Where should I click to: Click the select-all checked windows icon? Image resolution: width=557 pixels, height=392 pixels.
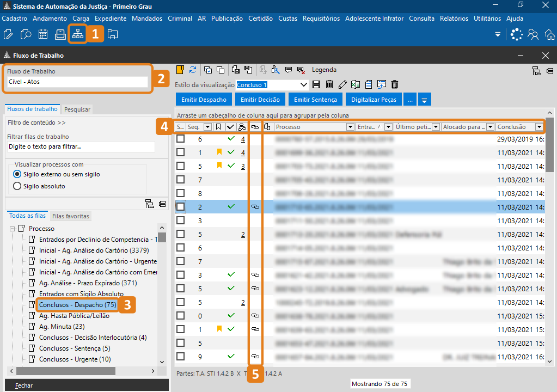click(208, 70)
